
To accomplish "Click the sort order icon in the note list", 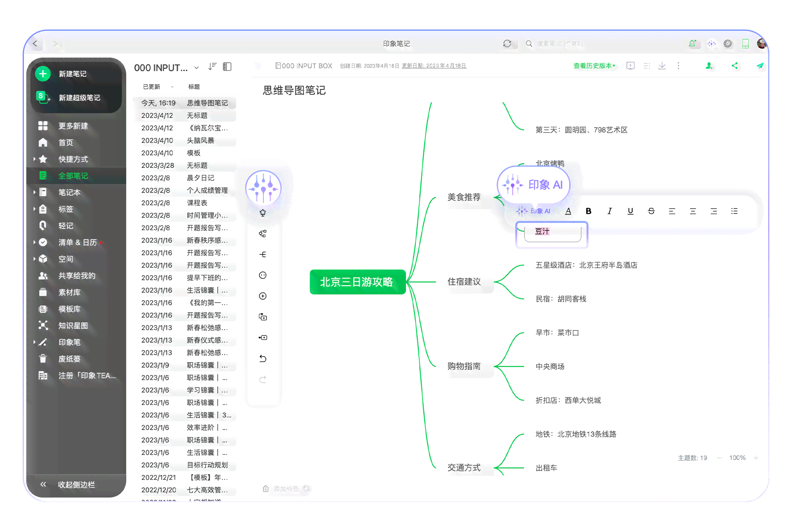I will [212, 66].
